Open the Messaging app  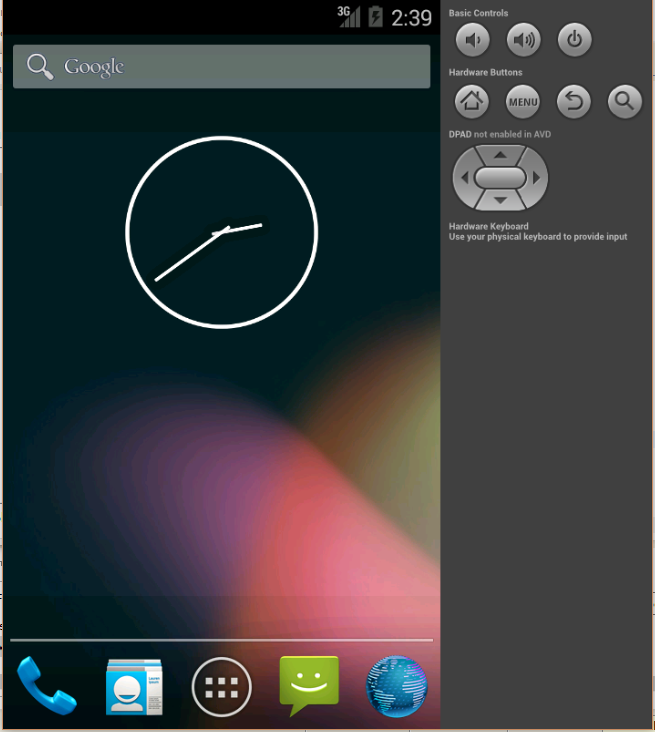pyautogui.click(x=309, y=685)
